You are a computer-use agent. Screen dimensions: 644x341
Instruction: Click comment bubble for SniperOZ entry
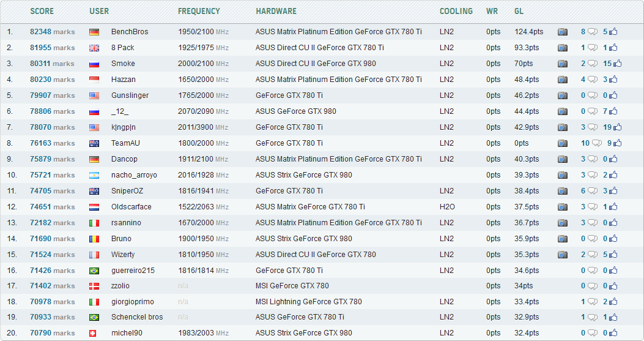(592, 191)
